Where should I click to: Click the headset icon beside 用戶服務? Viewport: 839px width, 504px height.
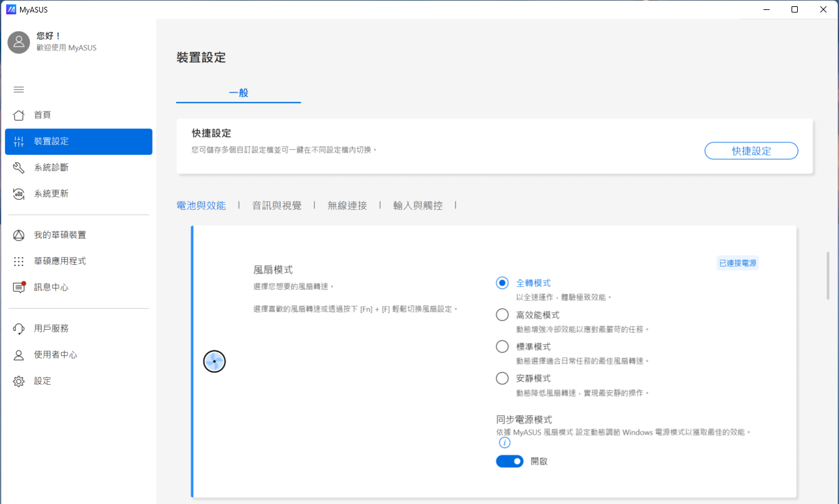click(x=19, y=329)
